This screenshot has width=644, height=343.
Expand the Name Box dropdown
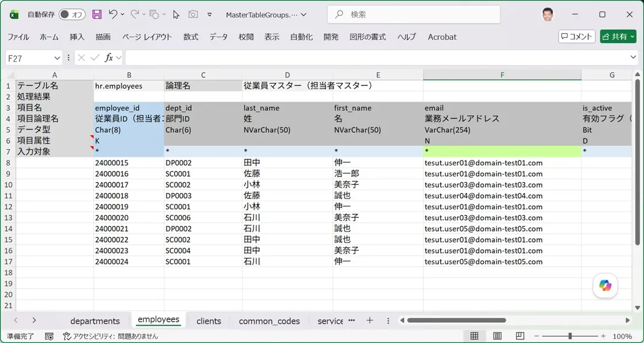(x=57, y=58)
